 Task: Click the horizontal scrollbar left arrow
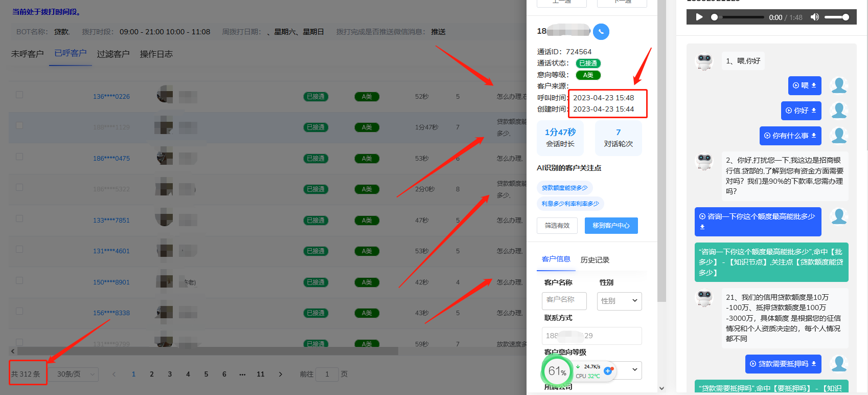13,351
